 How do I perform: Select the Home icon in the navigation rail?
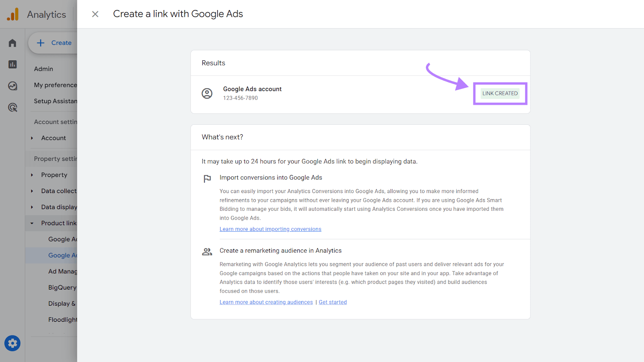(12, 43)
